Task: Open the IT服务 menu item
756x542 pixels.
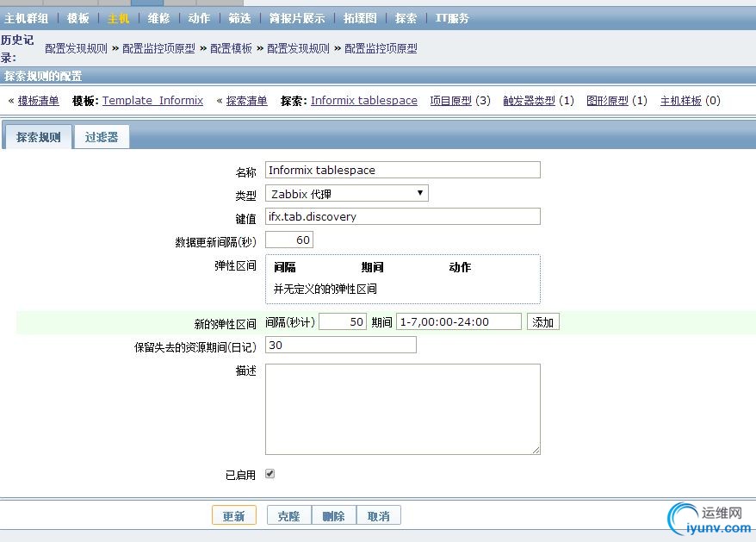Action: pyautogui.click(x=452, y=18)
